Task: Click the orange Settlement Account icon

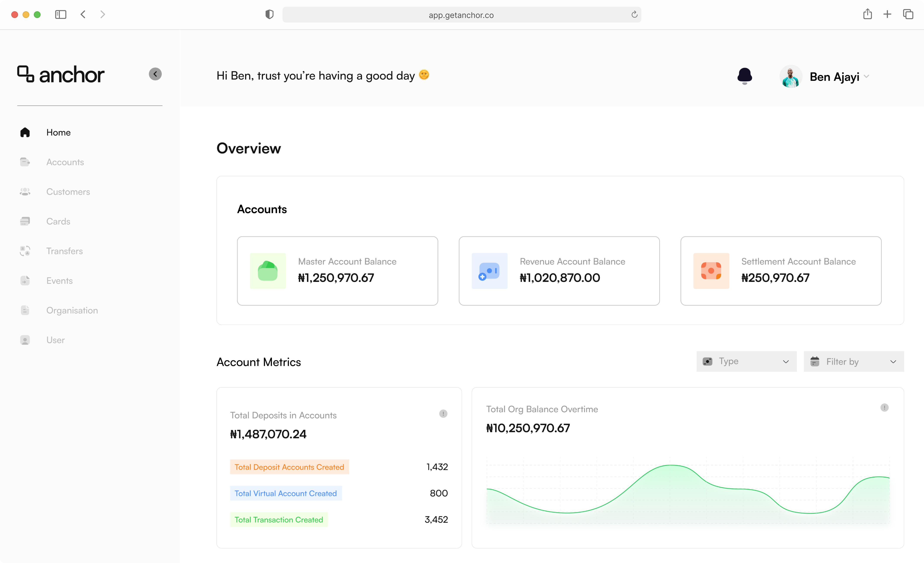Action: (x=711, y=271)
